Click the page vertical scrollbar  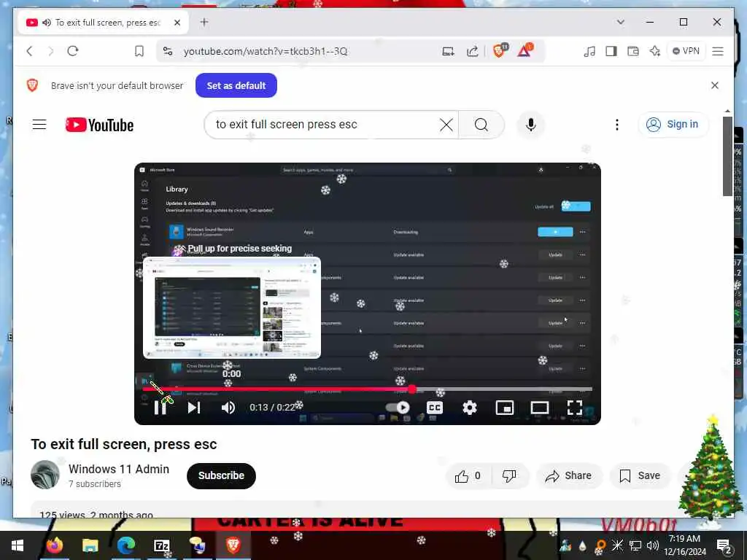click(x=727, y=156)
